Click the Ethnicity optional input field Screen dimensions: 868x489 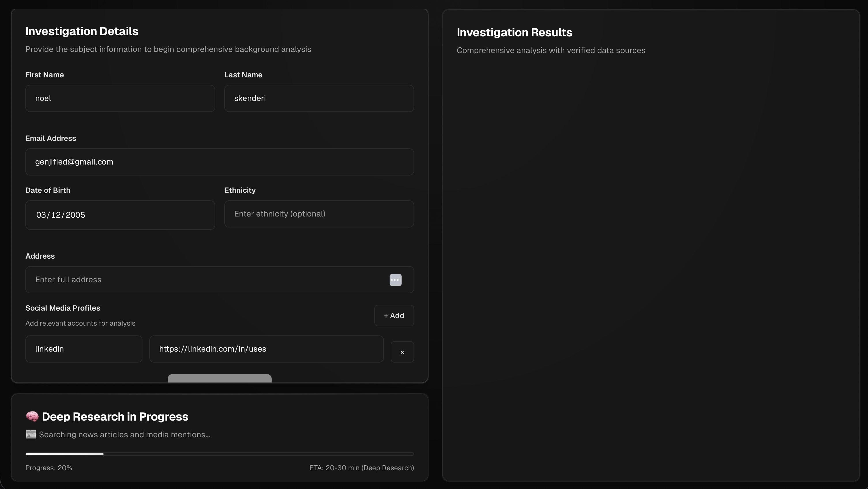[319, 214]
